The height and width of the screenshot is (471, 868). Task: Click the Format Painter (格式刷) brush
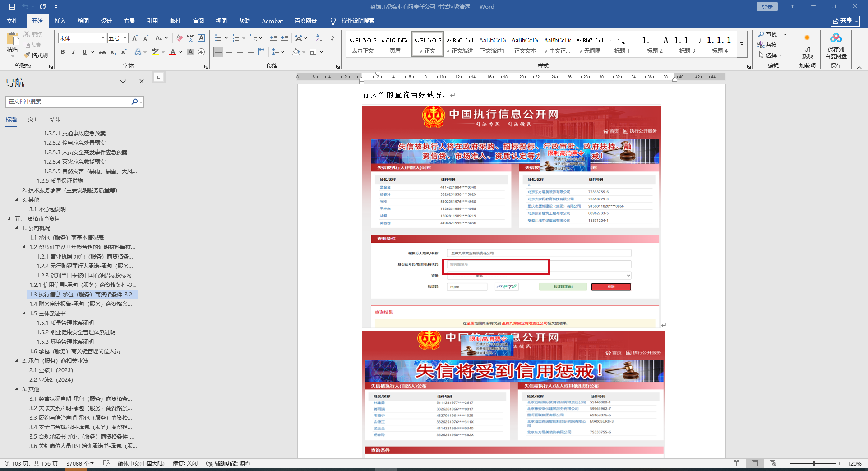pos(36,55)
